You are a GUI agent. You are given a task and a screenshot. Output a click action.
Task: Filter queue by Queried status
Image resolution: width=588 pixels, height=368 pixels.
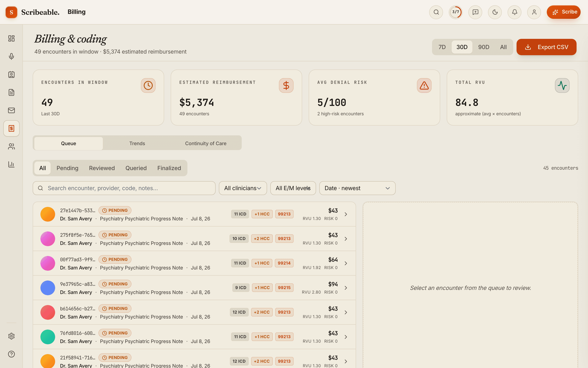pyautogui.click(x=136, y=168)
